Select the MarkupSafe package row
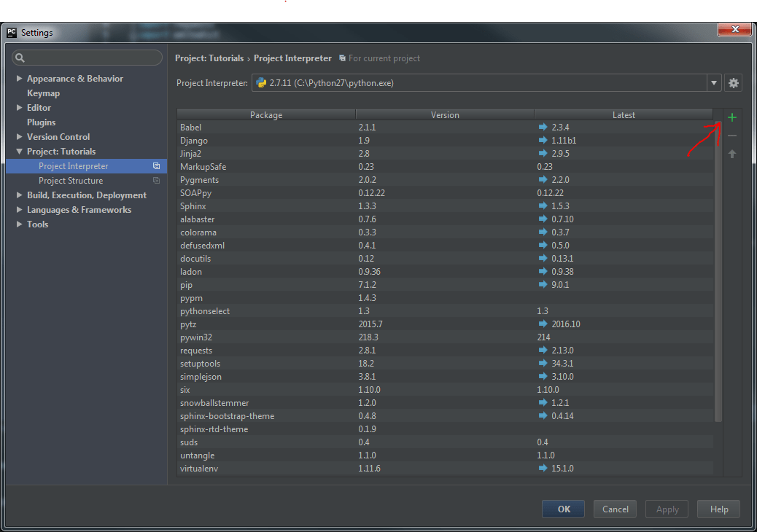The image size is (757, 532). 445,166
